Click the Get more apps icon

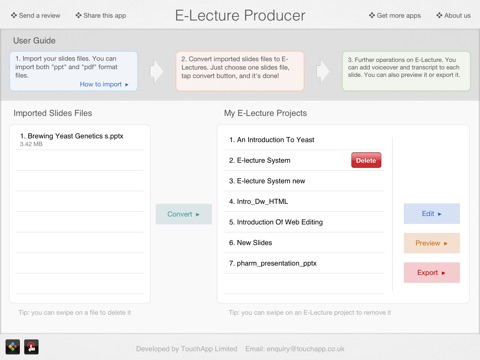tap(372, 15)
